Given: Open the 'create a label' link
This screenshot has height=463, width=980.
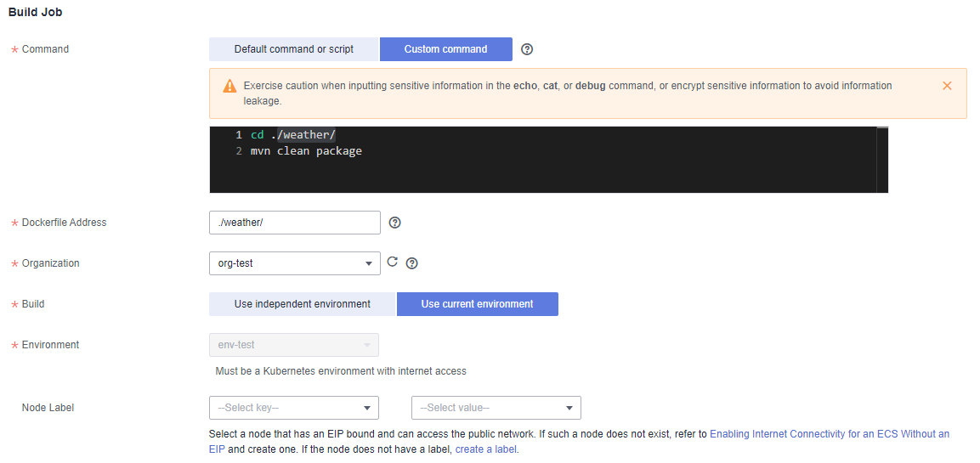Looking at the screenshot, I should pos(485,449).
